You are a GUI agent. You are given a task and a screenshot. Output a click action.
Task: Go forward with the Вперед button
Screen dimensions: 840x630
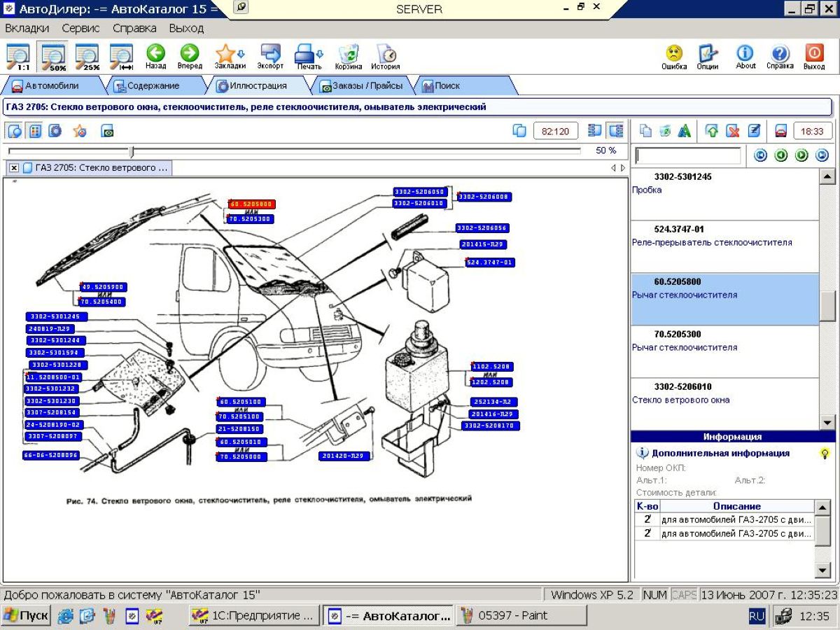click(x=190, y=56)
